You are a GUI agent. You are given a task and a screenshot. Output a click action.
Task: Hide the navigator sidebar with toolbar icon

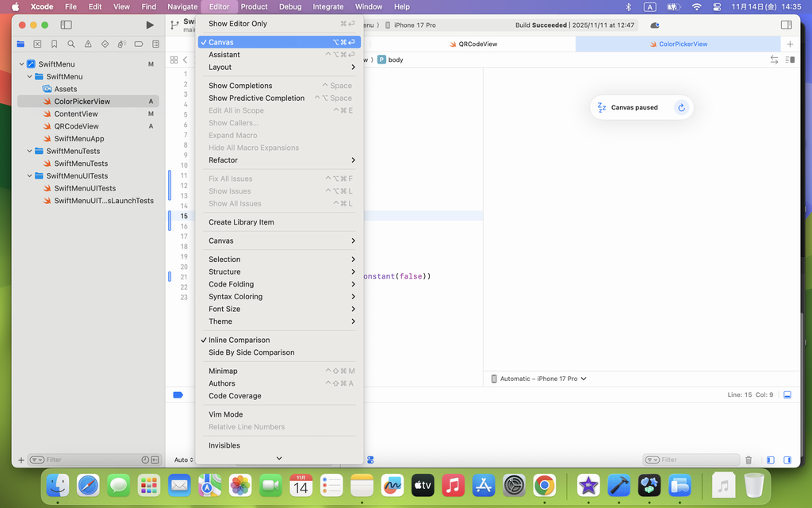coord(67,25)
